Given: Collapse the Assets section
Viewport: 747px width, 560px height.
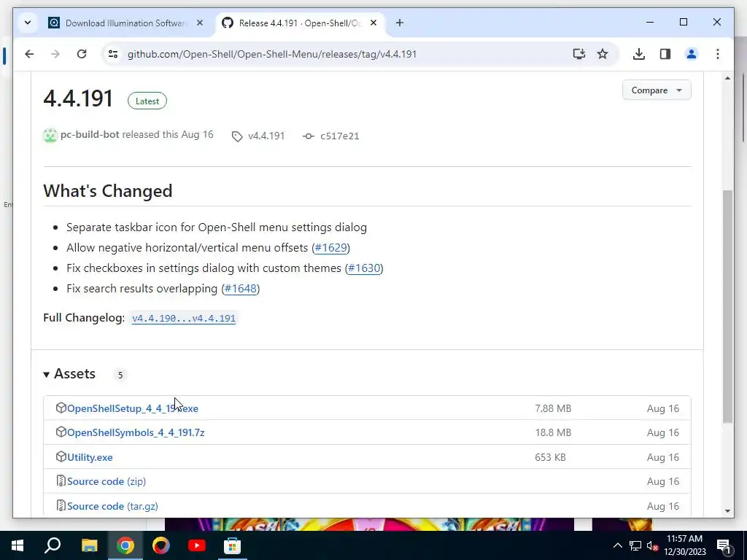Looking at the screenshot, I should click(69, 374).
